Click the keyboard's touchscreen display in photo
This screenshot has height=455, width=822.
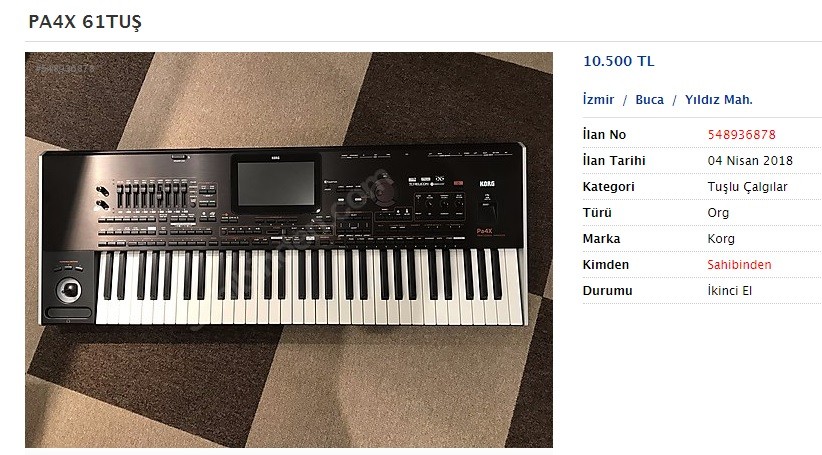coord(276,183)
